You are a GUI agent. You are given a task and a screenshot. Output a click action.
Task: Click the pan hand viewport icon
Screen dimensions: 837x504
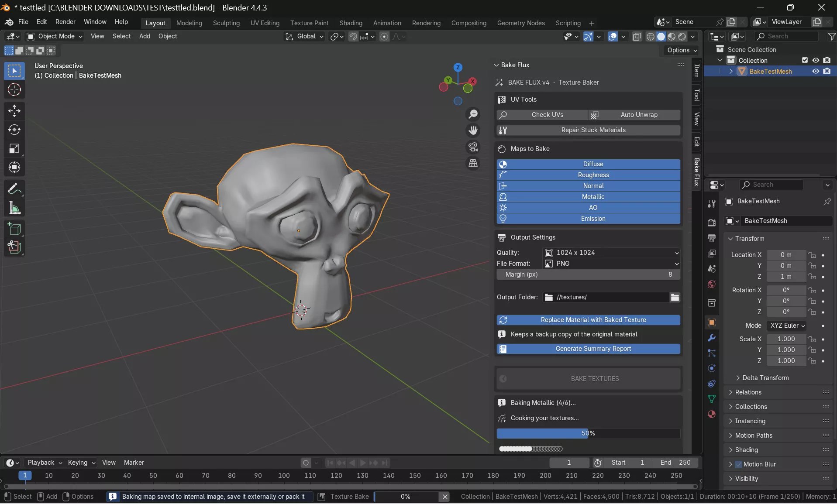tap(473, 130)
